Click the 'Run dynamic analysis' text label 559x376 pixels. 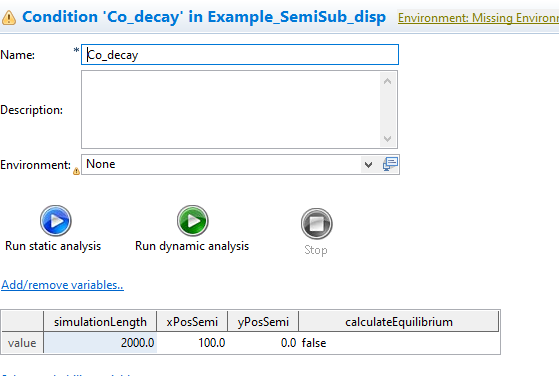[192, 246]
